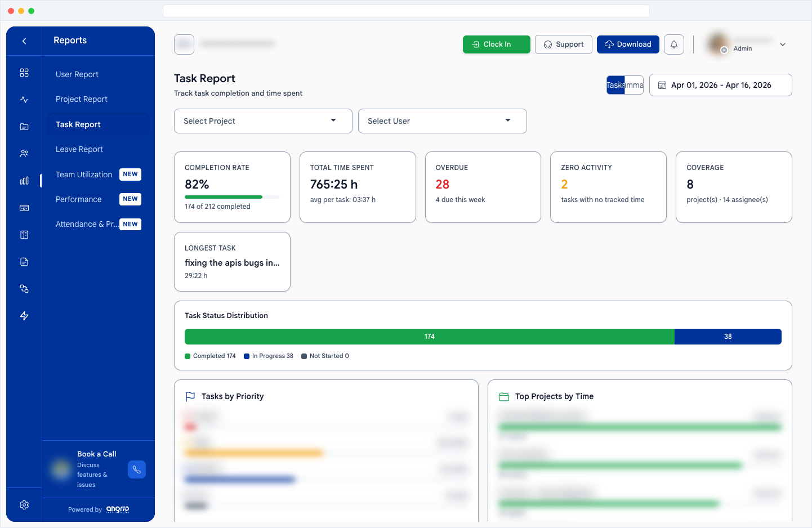Click the notification bell icon

coord(673,44)
